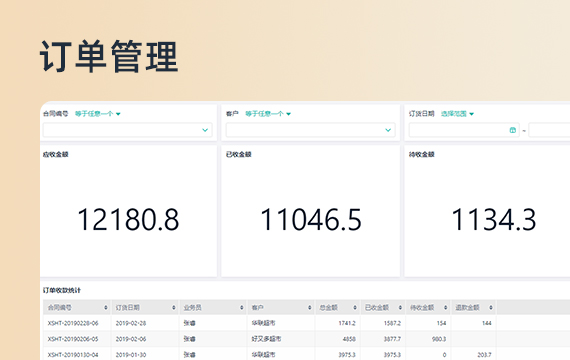Click the 应收金额 card label
Image resolution: width=570 pixels, height=360 pixels.
pyautogui.click(x=56, y=154)
